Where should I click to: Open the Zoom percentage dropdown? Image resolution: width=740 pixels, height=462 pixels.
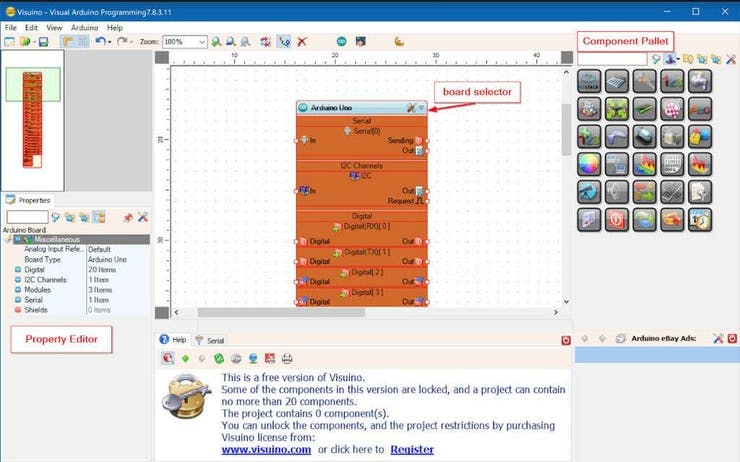click(201, 42)
